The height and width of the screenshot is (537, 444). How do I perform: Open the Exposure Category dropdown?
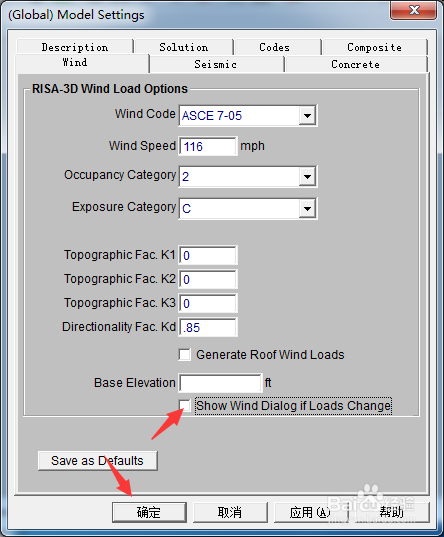307,208
